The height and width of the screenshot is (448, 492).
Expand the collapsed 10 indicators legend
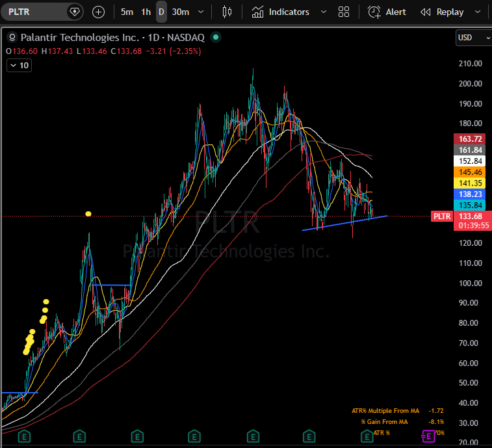(x=19, y=65)
